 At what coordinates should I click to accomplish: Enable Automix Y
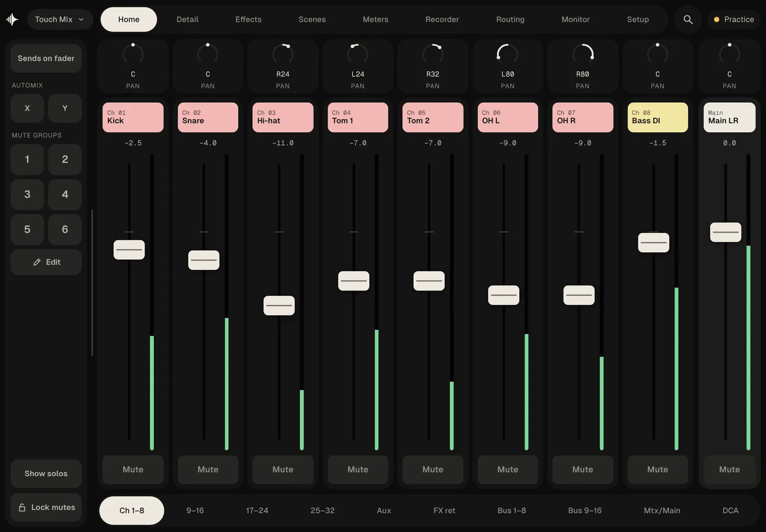click(65, 108)
